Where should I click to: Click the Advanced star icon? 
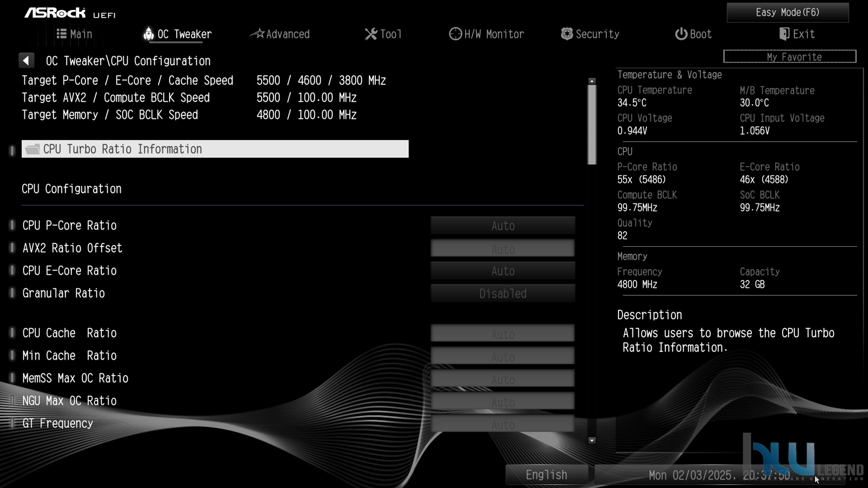click(x=258, y=34)
